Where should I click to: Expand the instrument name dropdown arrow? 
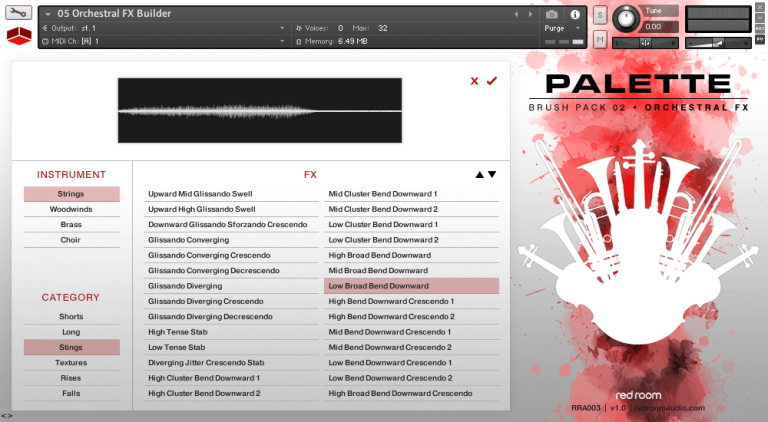pos(48,15)
